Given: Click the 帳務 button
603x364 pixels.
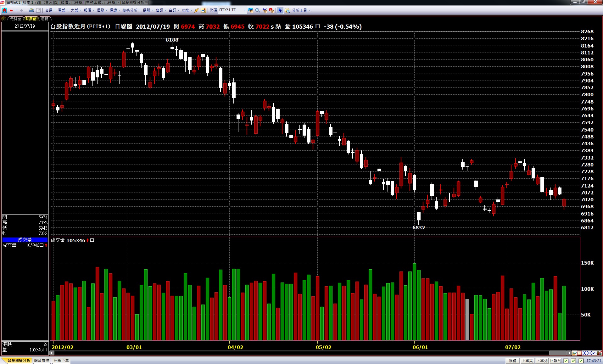Looking at the screenshot, I should (512, 361).
